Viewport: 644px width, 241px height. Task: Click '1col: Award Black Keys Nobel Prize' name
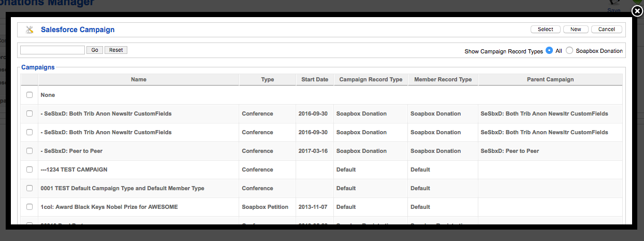pyautogui.click(x=109, y=207)
